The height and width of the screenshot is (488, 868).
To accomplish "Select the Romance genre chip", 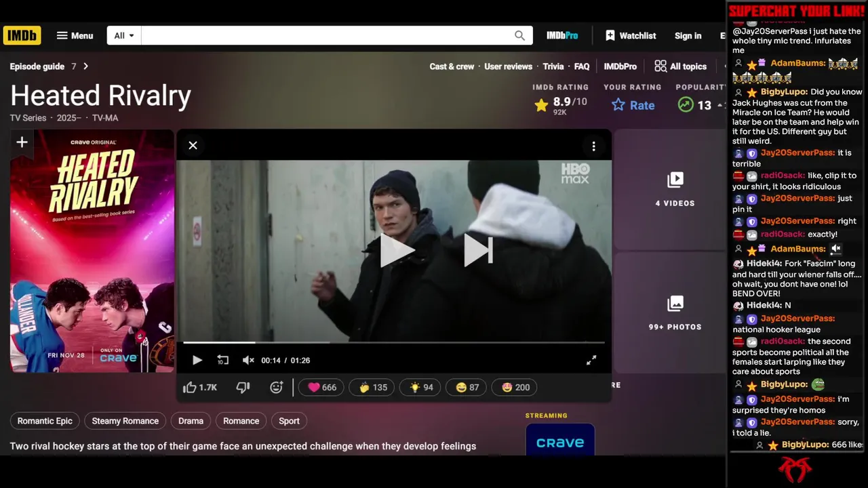I will point(241,421).
